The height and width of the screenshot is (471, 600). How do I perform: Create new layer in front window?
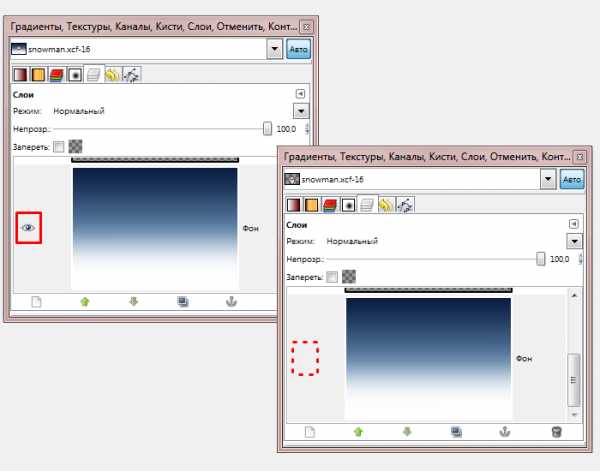(310, 432)
